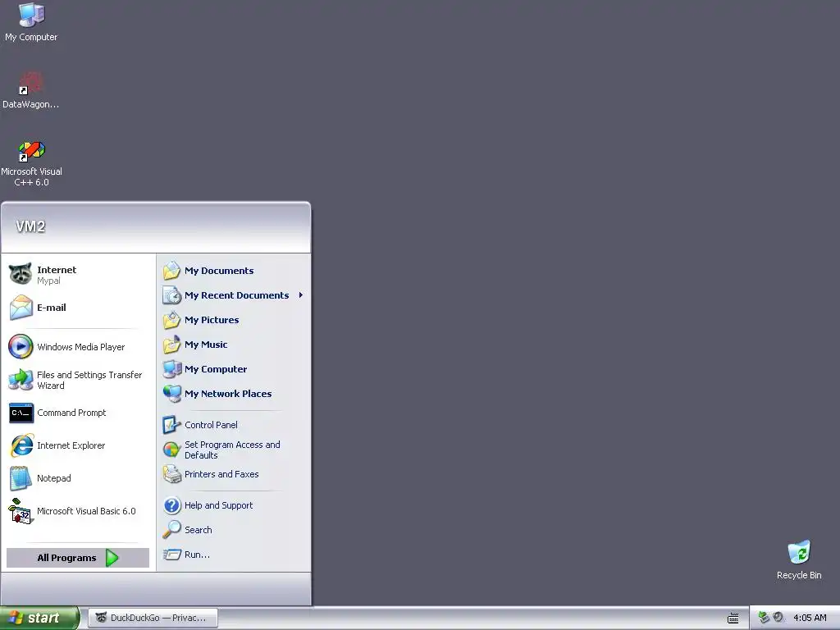Open Internet Explorer from Start menu

point(79,445)
